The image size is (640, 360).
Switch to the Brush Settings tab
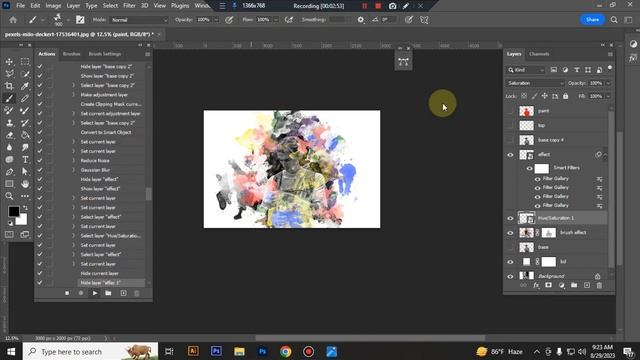click(105, 54)
